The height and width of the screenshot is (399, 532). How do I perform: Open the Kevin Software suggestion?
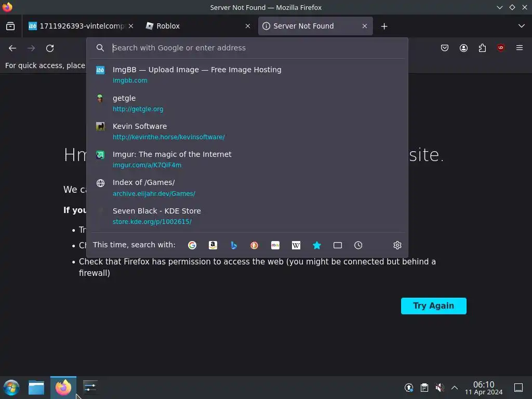point(247,131)
